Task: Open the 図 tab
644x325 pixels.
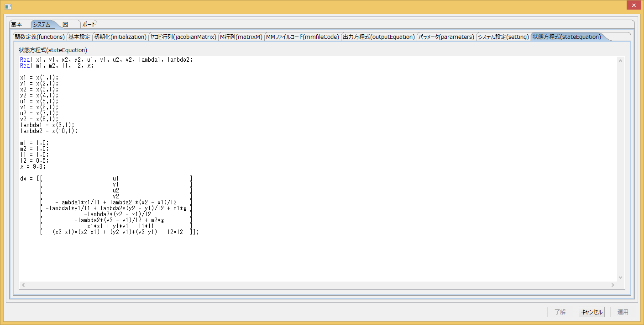Action: coord(65,25)
